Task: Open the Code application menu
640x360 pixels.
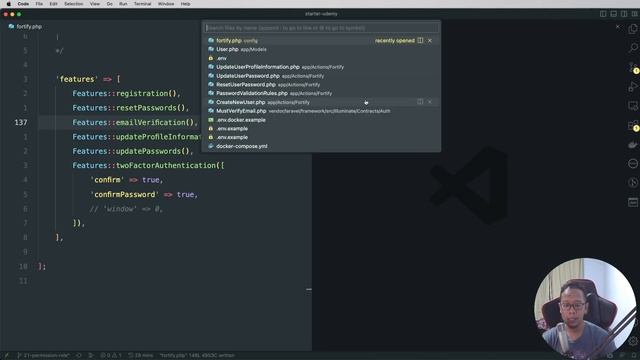Action: tap(23, 4)
